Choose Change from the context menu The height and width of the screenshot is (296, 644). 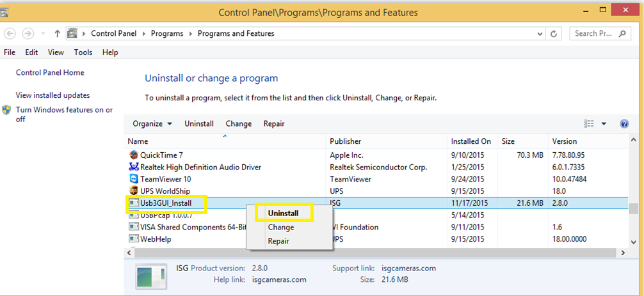(281, 227)
